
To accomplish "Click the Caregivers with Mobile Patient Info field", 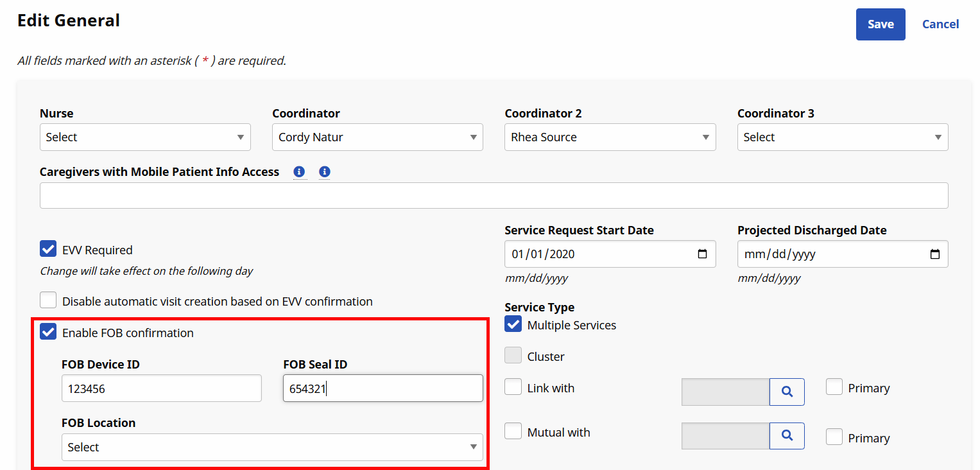I will tap(494, 195).
